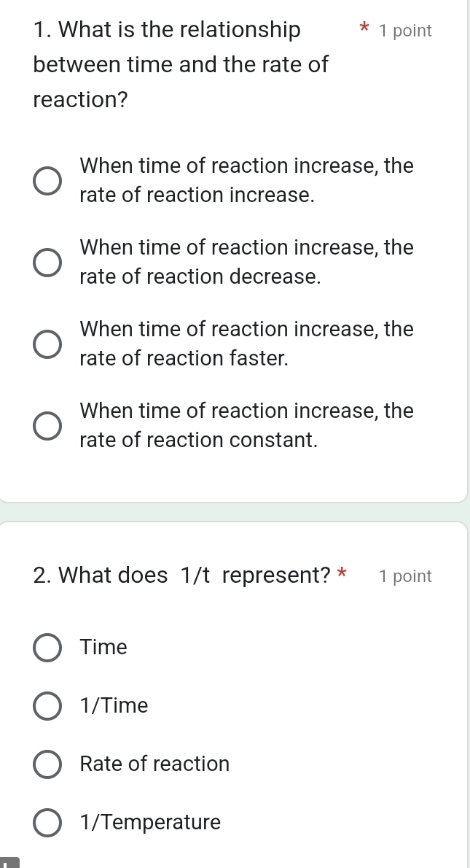Select "When time of reaction increase, the rate of reaction increase."
This screenshot has width=470, height=868.
[x=46, y=180]
